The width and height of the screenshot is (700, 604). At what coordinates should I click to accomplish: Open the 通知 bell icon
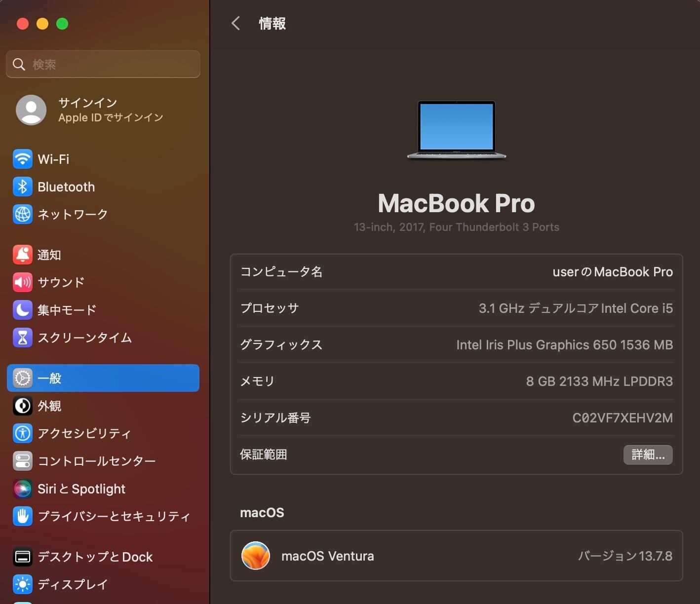pyautogui.click(x=23, y=255)
